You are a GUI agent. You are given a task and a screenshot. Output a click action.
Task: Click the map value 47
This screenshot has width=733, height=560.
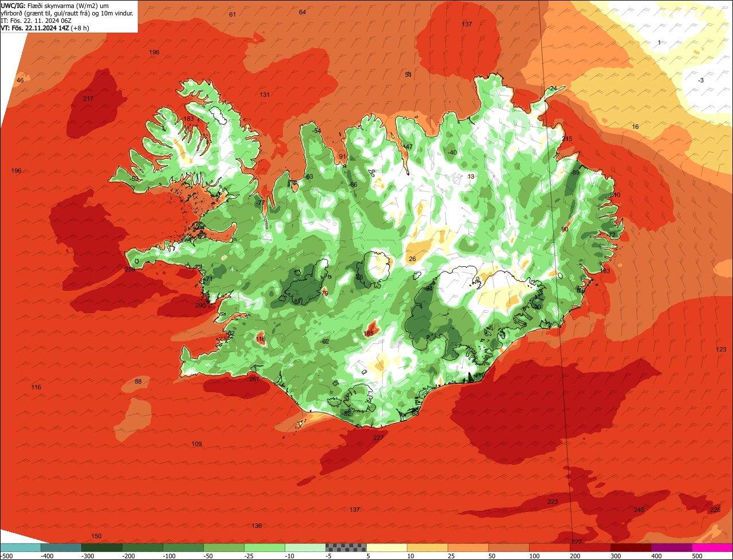pyautogui.click(x=409, y=147)
